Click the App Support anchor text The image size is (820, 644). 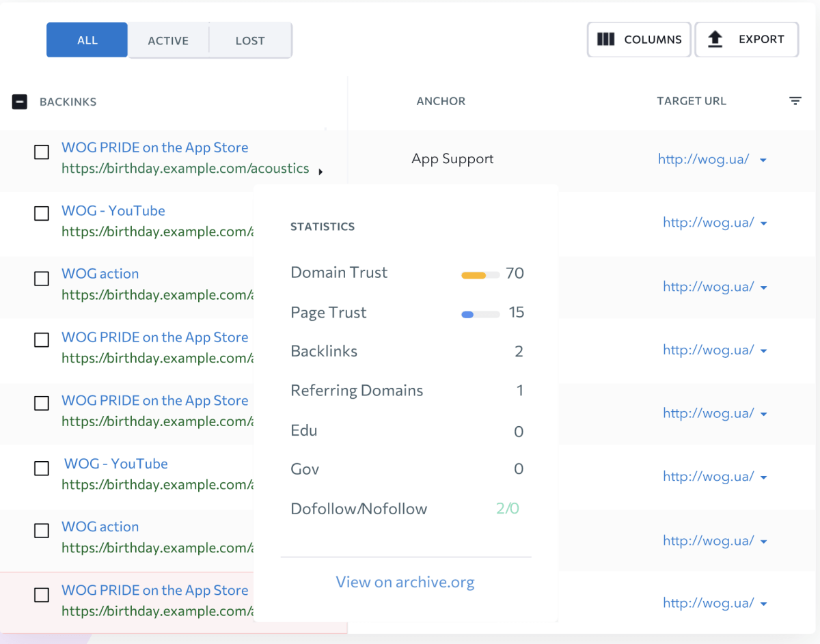(452, 159)
